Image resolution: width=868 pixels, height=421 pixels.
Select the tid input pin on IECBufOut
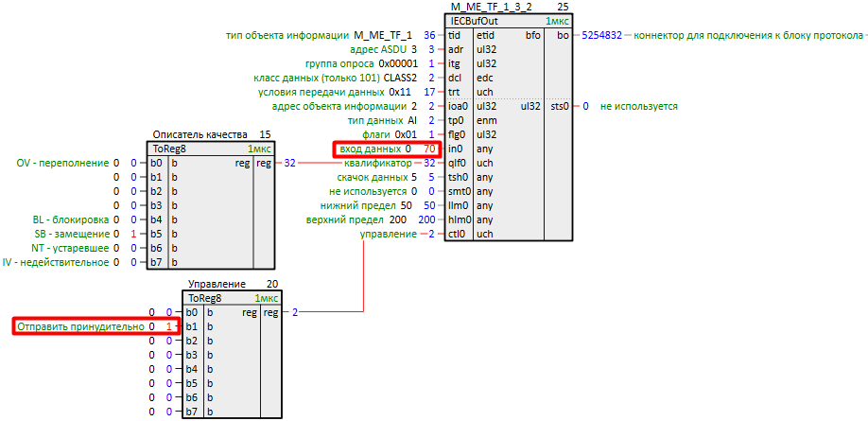click(x=454, y=35)
